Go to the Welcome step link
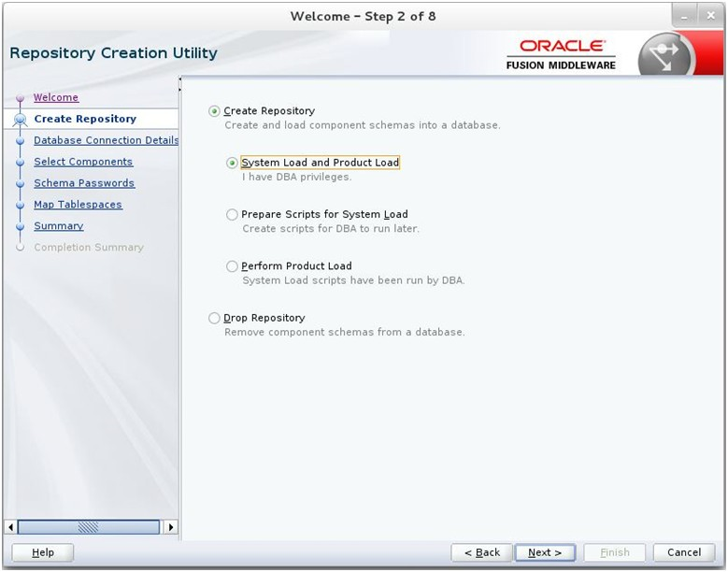 (x=56, y=97)
